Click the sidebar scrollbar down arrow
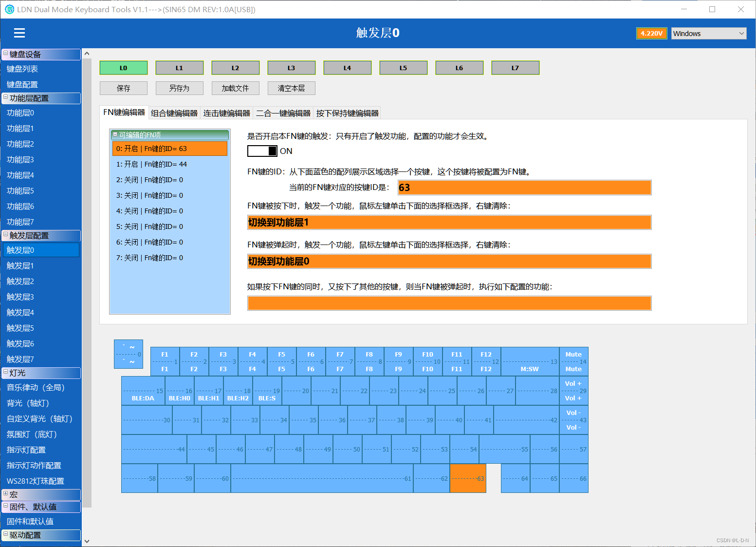The height and width of the screenshot is (547, 756). (87, 541)
